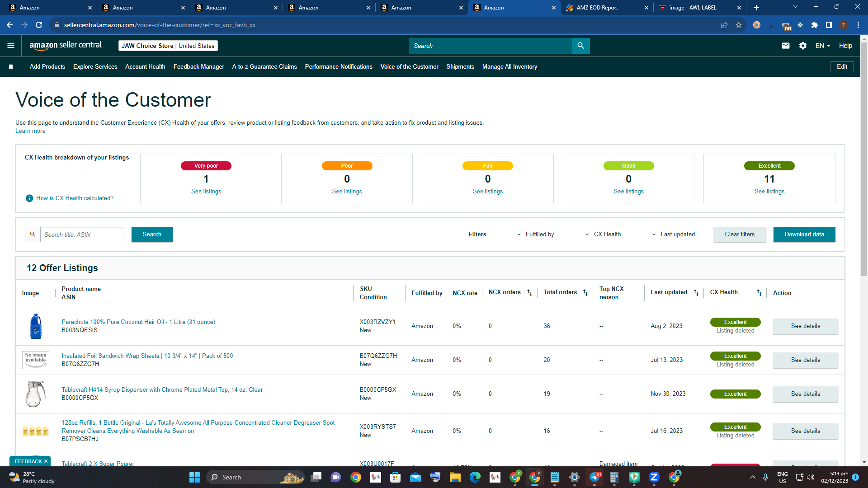Click browser reload button
Viewport: 868px width, 488px height.
click(39, 25)
